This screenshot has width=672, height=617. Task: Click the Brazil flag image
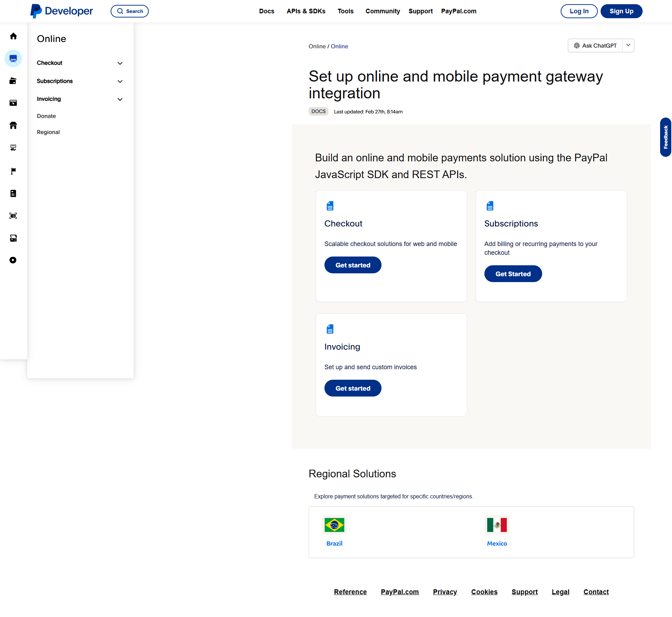point(334,525)
